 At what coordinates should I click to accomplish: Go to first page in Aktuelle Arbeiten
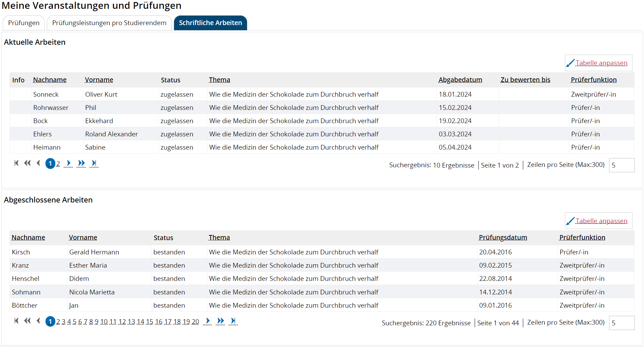point(16,163)
